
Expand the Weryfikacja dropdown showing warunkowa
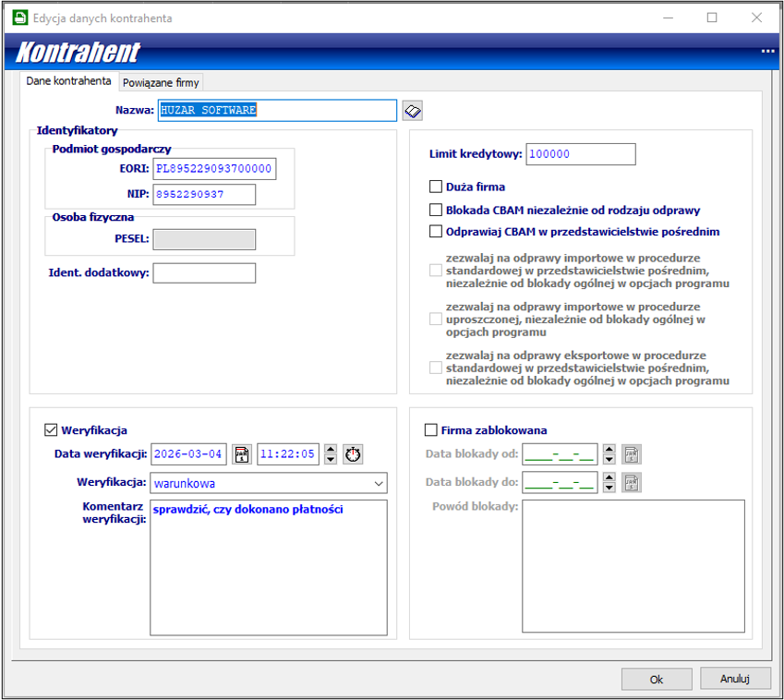pos(379,483)
